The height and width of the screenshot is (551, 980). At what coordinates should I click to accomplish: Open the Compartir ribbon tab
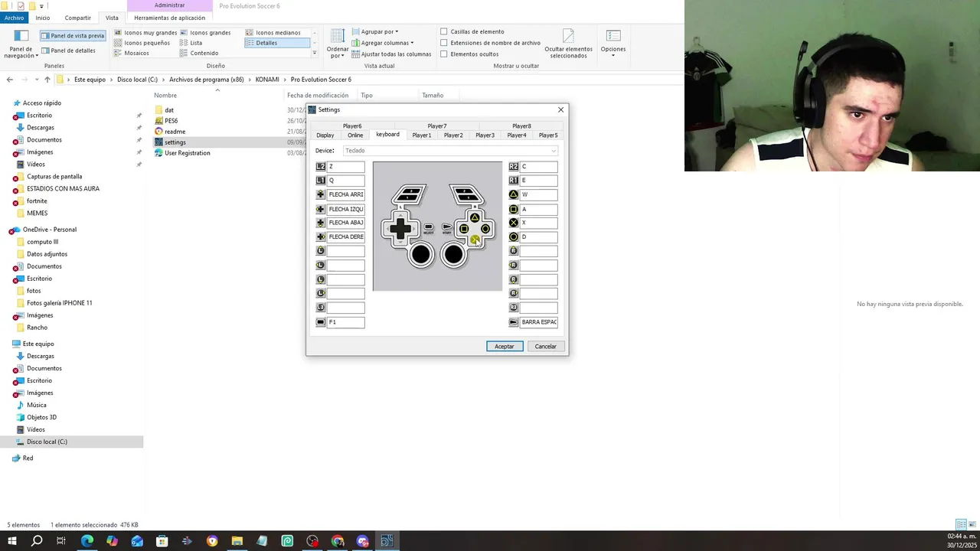[77, 18]
